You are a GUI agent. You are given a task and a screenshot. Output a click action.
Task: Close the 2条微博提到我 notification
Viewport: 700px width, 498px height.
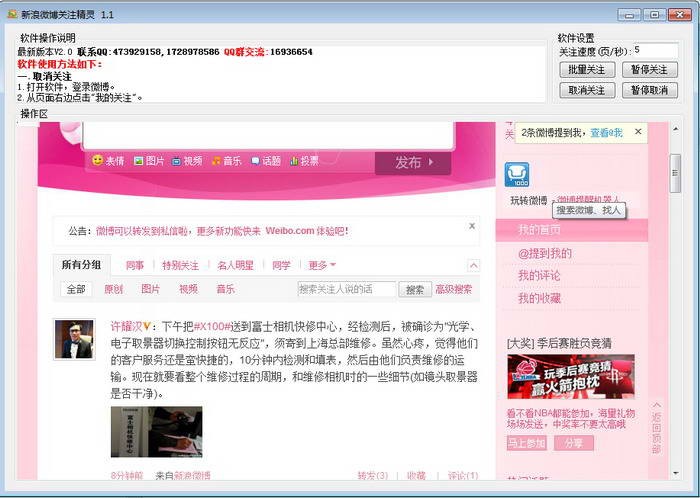pyautogui.click(x=638, y=132)
